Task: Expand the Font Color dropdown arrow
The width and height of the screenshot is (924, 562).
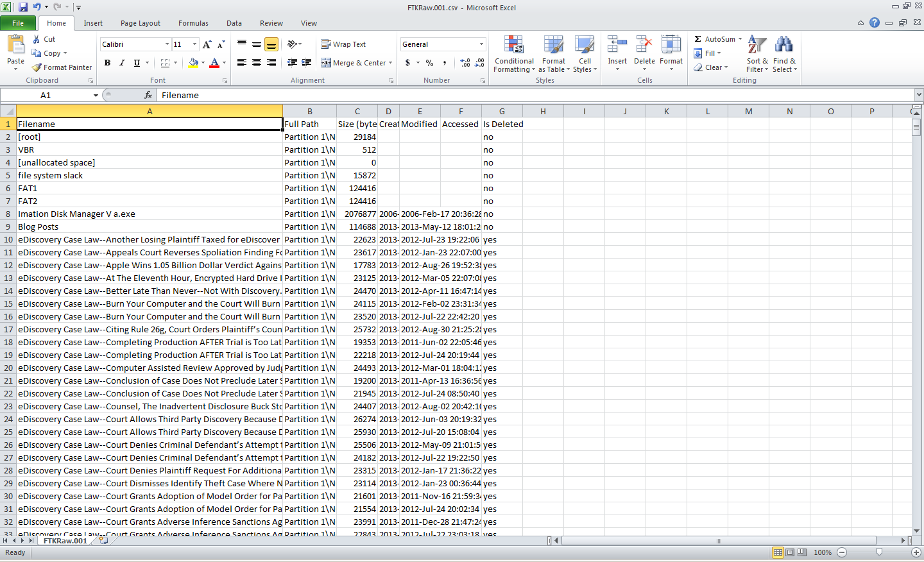Action: [x=224, y=63]
